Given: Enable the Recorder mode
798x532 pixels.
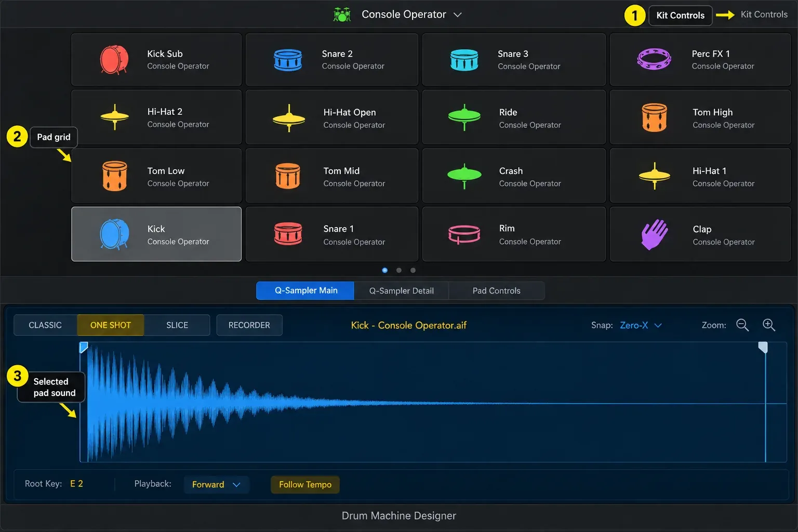Looking at the screenshot, I should [x=249, y=325].
